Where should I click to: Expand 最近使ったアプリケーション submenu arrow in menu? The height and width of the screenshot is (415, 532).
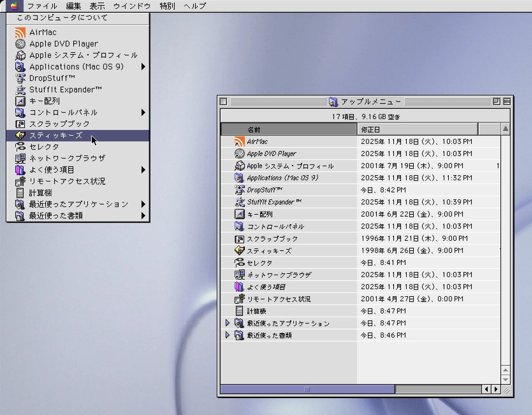click(143, 204)
